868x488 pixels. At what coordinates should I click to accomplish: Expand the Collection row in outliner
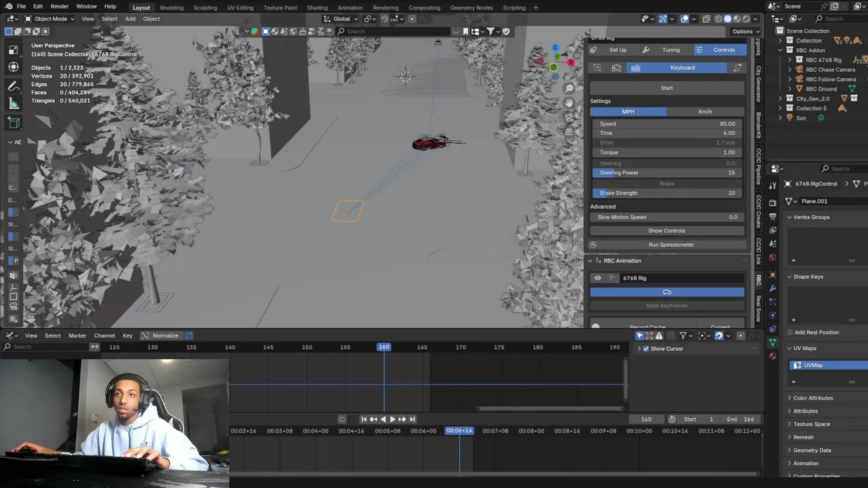point(781,41)
